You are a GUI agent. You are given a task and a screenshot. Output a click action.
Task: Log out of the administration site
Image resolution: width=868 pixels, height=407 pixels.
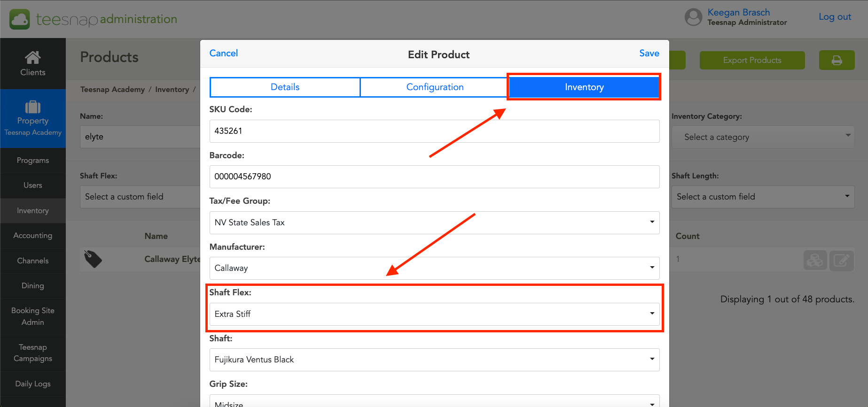[835, 17]
